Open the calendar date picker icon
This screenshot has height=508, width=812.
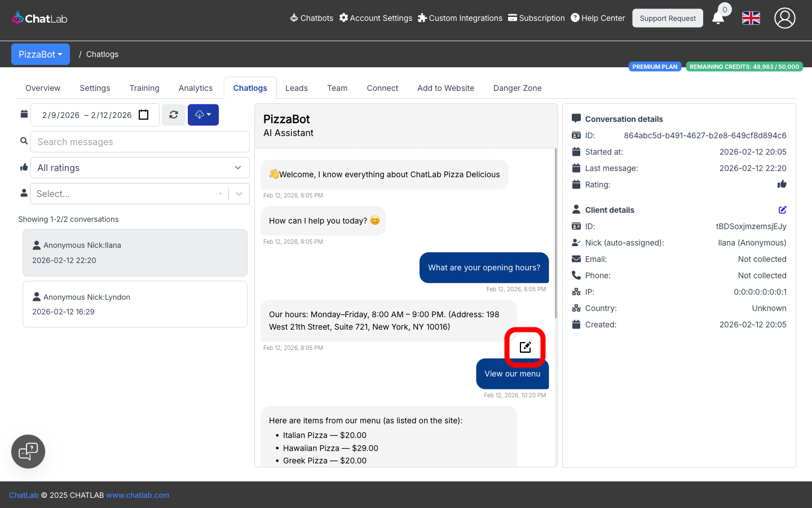pyautogui.click(x=144, y=115)
